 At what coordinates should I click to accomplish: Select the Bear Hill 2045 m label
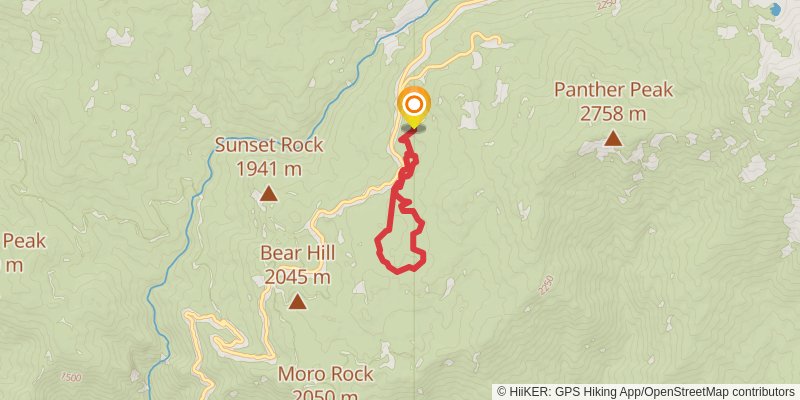pyautogui.click(x=297, y=265)
